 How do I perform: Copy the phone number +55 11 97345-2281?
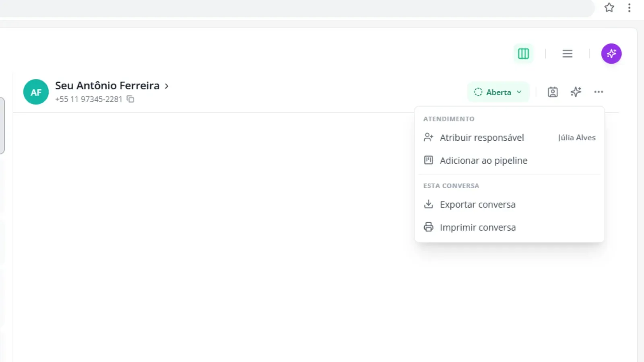[x=130, y=99]
